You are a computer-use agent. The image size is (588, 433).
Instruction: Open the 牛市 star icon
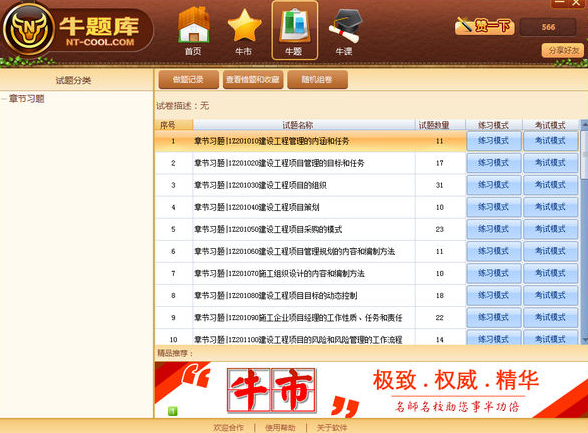pos(244,31)
